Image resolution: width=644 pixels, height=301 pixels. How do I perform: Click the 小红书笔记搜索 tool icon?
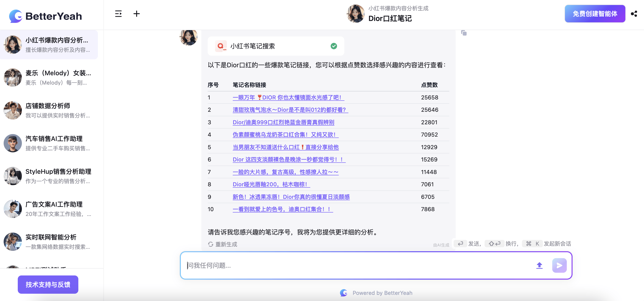pos(220,46)
